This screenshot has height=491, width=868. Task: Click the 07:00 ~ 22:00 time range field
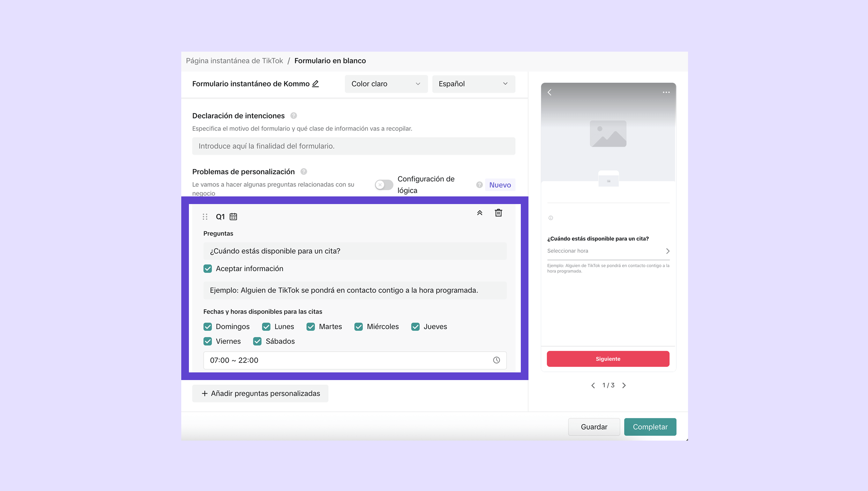click(x=355, y=360)
